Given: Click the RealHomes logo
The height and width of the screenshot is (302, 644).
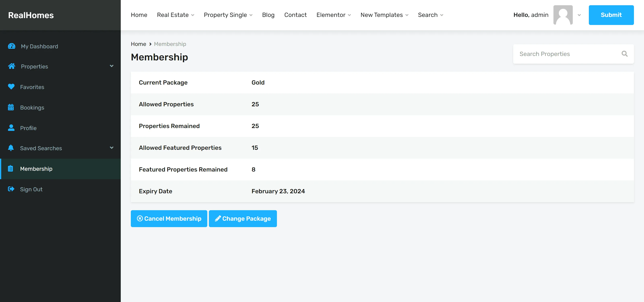Looking at the screenshot, I should [31, 15].
